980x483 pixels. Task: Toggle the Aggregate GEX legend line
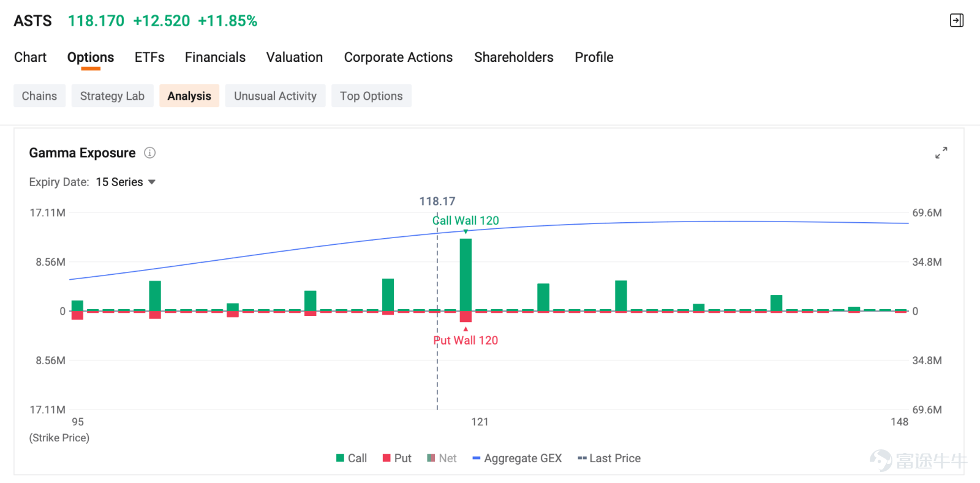tap(518, 459)
